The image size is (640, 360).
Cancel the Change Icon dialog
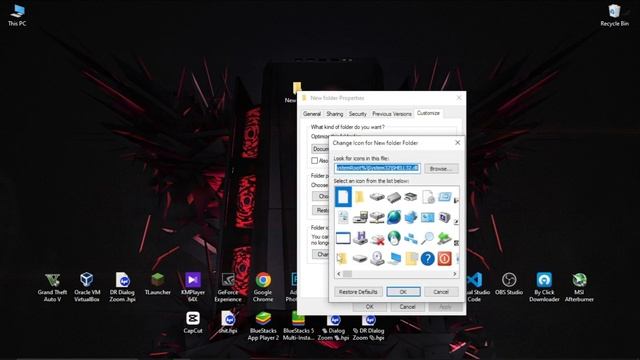coord(441,292)
